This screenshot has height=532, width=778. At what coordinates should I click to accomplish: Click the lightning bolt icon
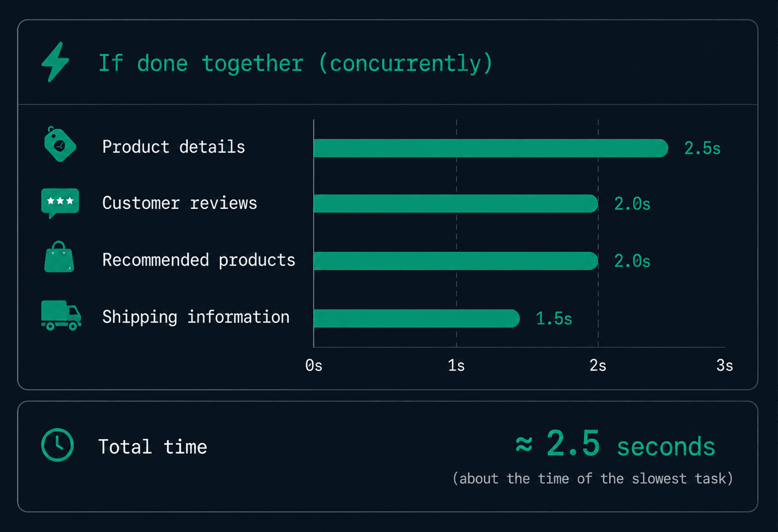click(x=55, y=62)
